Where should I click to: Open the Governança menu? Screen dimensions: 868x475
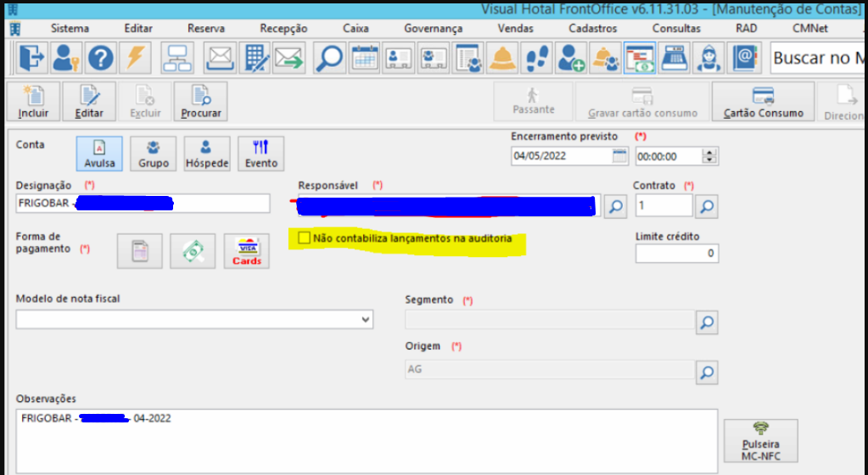click(x=433, y=28)
